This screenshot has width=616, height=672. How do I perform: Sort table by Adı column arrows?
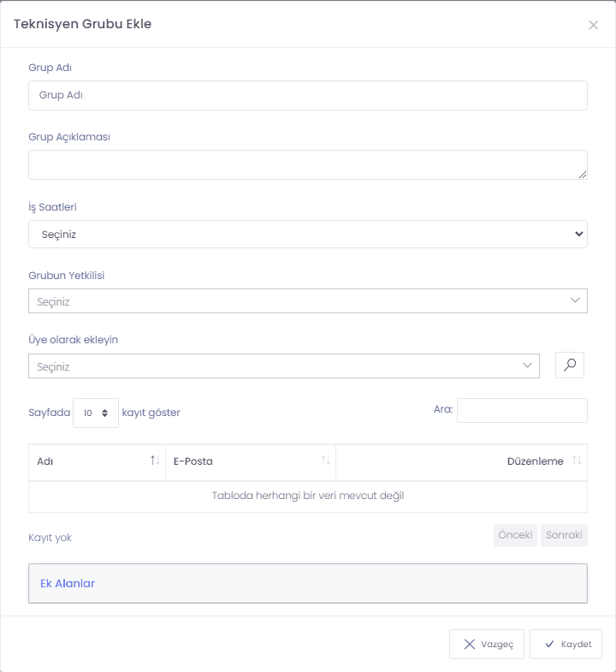click(x=155, y=461)
